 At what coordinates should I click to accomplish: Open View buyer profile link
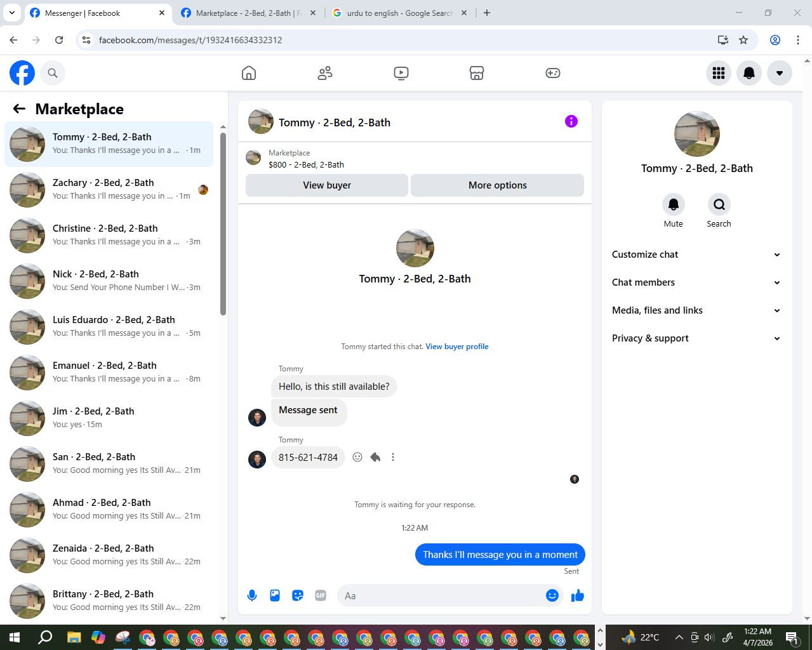(457, 347)
